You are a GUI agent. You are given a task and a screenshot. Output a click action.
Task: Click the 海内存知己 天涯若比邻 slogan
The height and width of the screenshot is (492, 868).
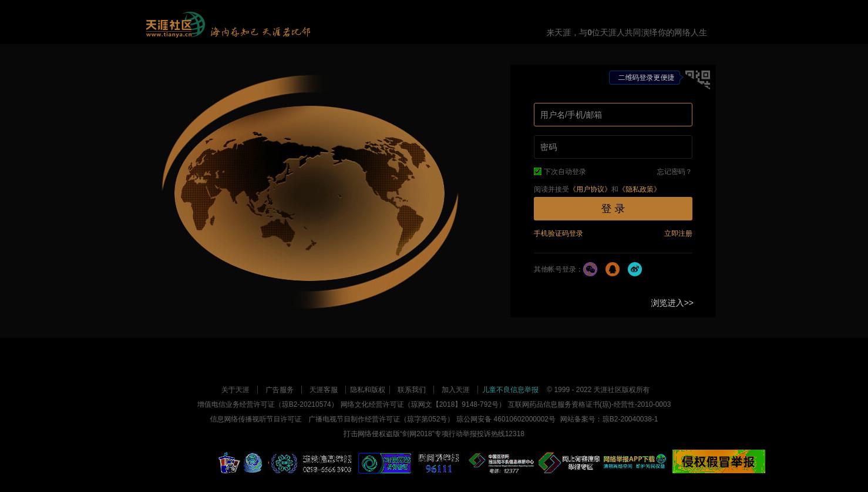[260, 32]
